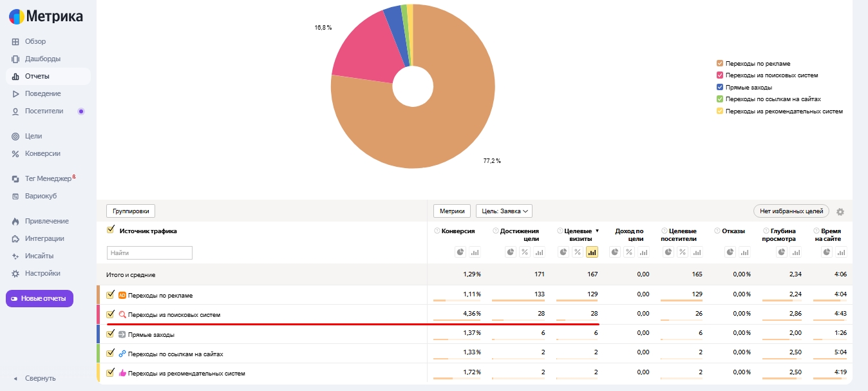Screen dimensions: 868x391
Task: Click the Новые отчеты button
Action: pos(40,298)
